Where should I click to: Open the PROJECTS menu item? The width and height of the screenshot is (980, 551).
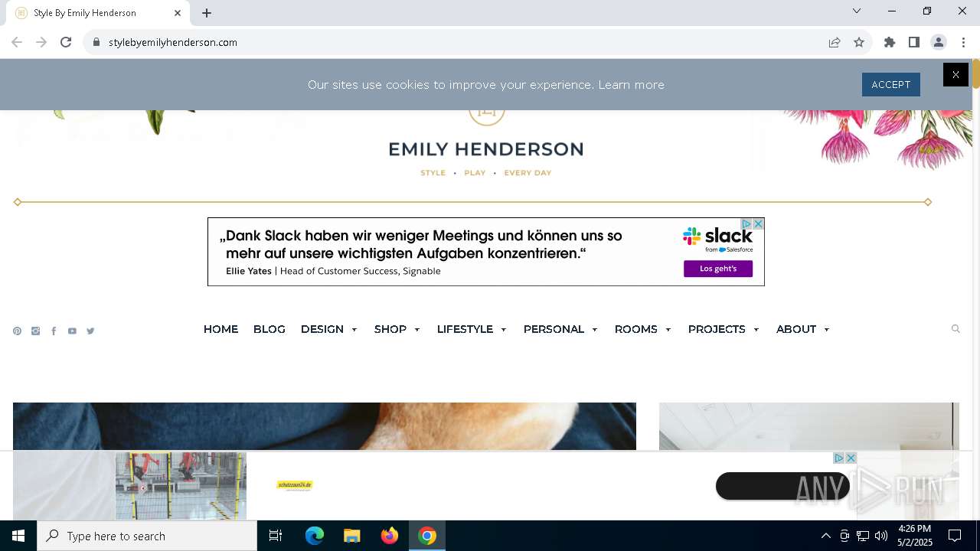click(717, 329)
